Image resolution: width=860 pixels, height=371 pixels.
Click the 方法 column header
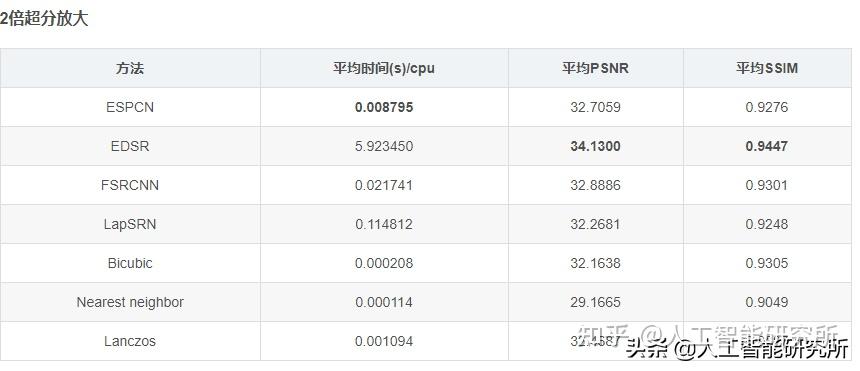tap(130, 69)
